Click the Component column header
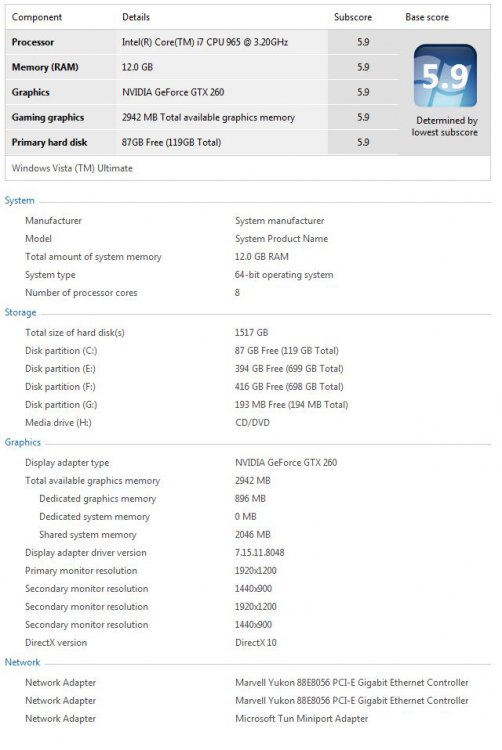The height and width of the screenshot is (750, 502). click(37, 17)
